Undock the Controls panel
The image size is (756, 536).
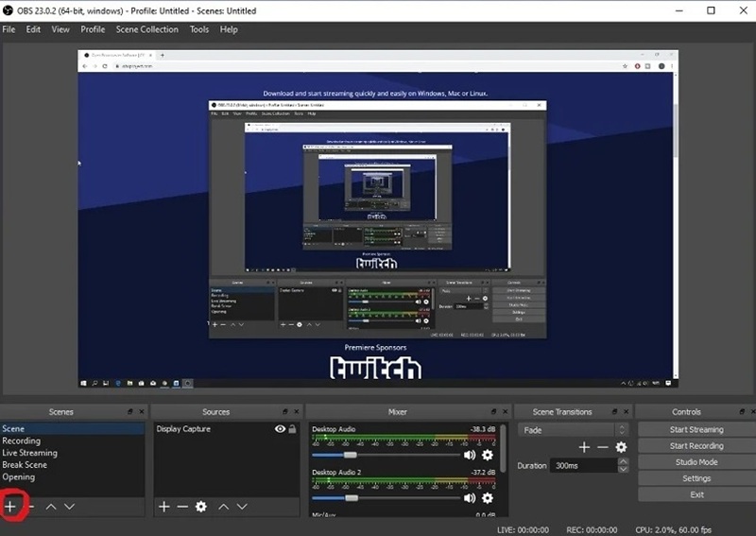click(742, 411)
